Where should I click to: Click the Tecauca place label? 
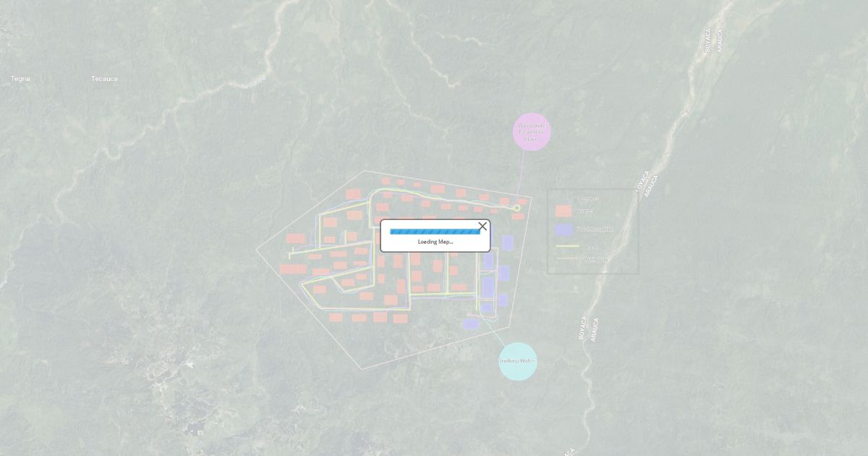[104, 78]
